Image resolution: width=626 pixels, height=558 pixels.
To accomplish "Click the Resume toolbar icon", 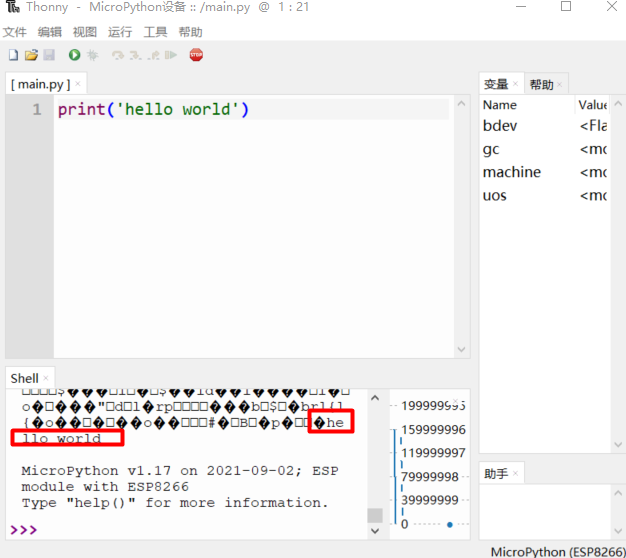I will [171, 55].
